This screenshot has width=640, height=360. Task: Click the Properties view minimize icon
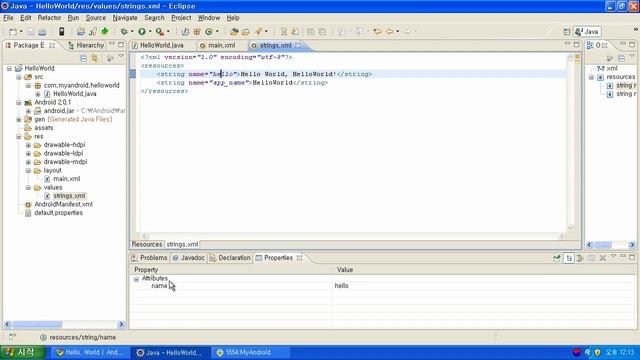pos(622,257)
